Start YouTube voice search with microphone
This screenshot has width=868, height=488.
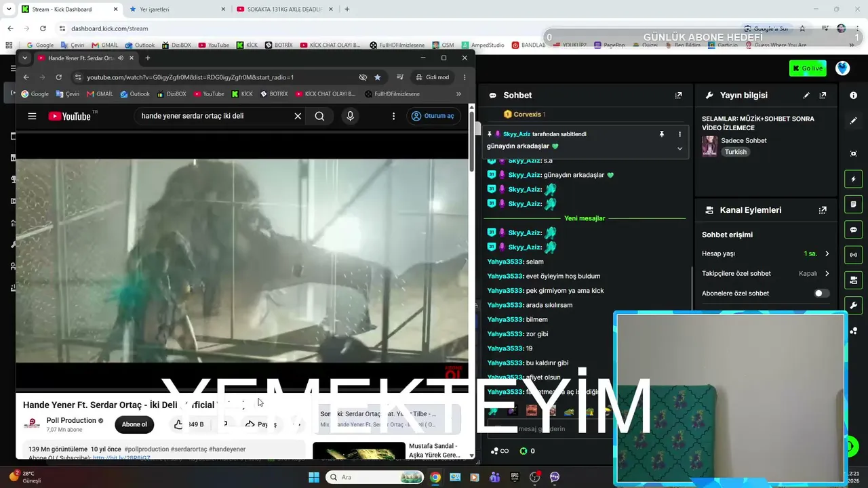350,116
